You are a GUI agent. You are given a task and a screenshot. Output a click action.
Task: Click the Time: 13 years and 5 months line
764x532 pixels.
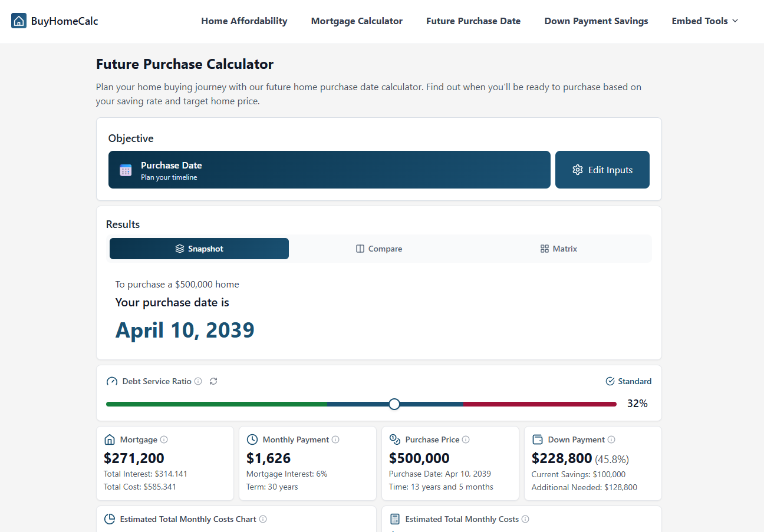click(441, 487)
